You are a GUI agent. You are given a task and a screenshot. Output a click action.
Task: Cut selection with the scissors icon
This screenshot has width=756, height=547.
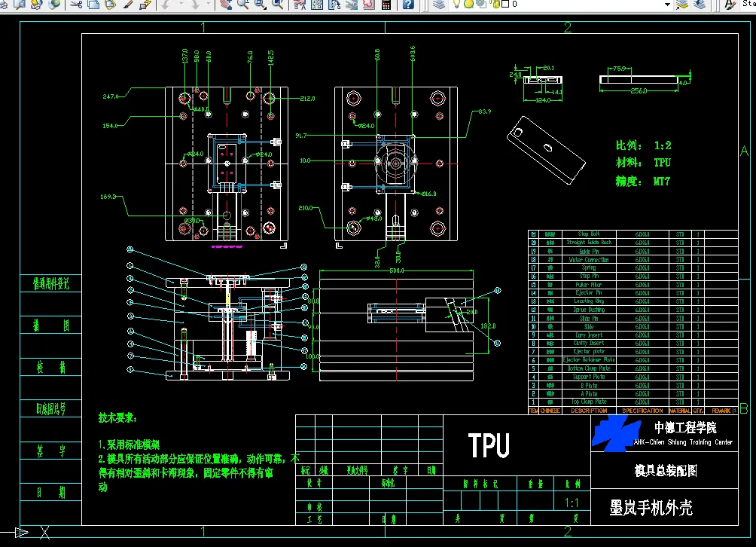coord(76,5)
